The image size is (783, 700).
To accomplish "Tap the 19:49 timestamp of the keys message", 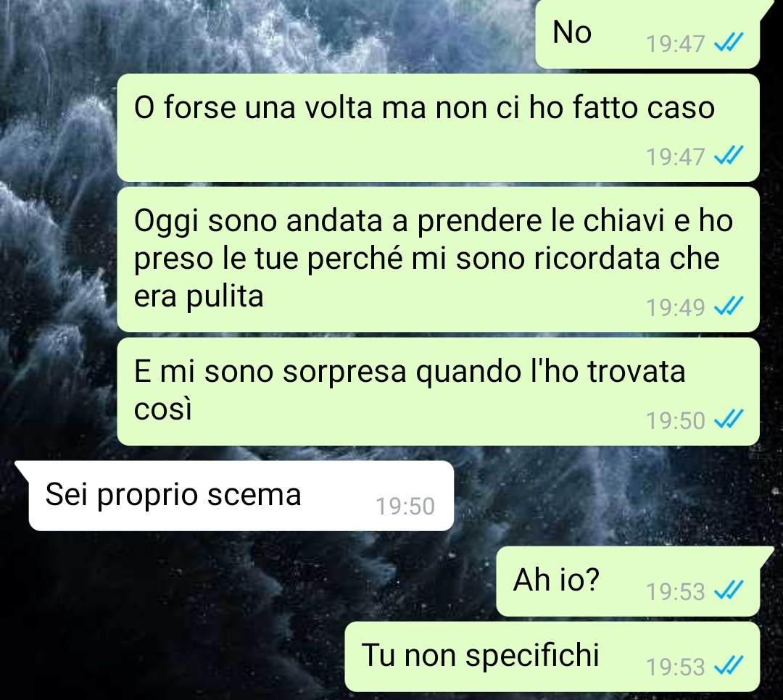I will (x=675, y=307).
